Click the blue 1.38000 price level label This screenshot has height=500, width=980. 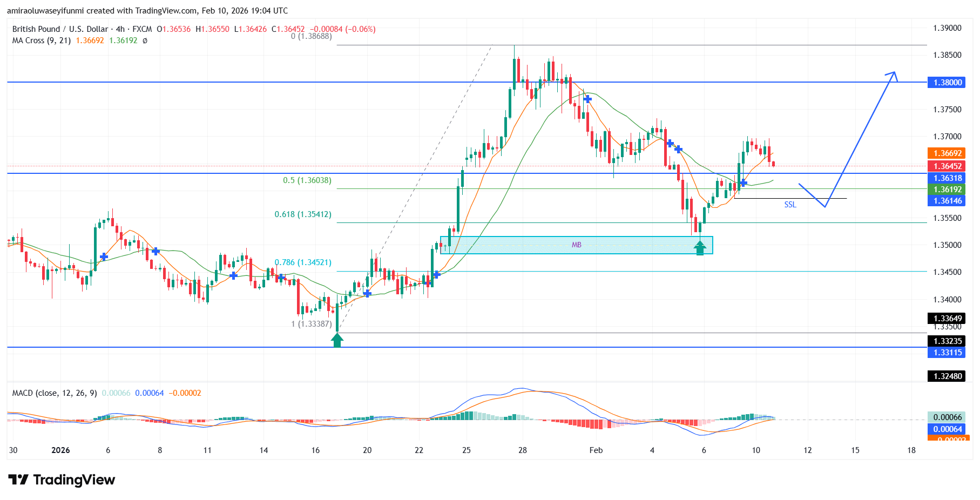pyautogui.click(x=946, y=83)
